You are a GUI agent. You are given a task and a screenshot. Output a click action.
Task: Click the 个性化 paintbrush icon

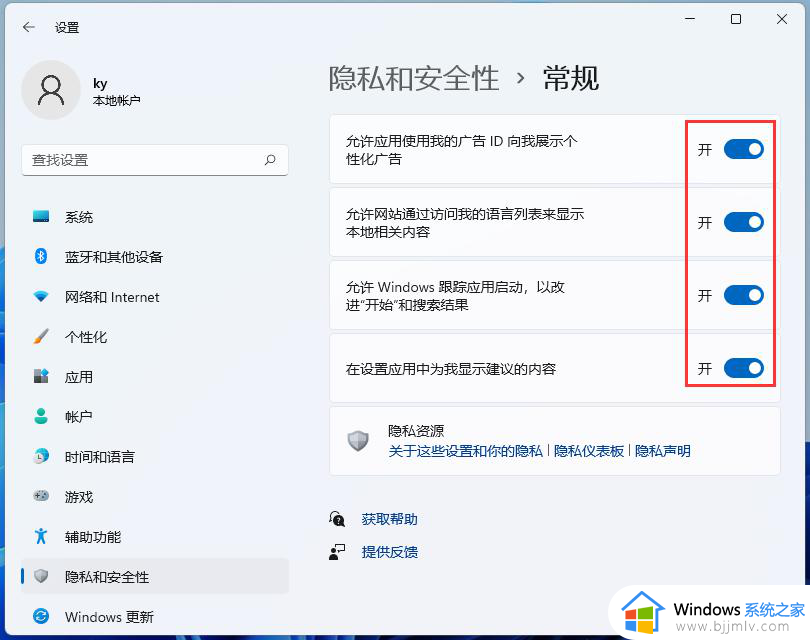(41, 336)
